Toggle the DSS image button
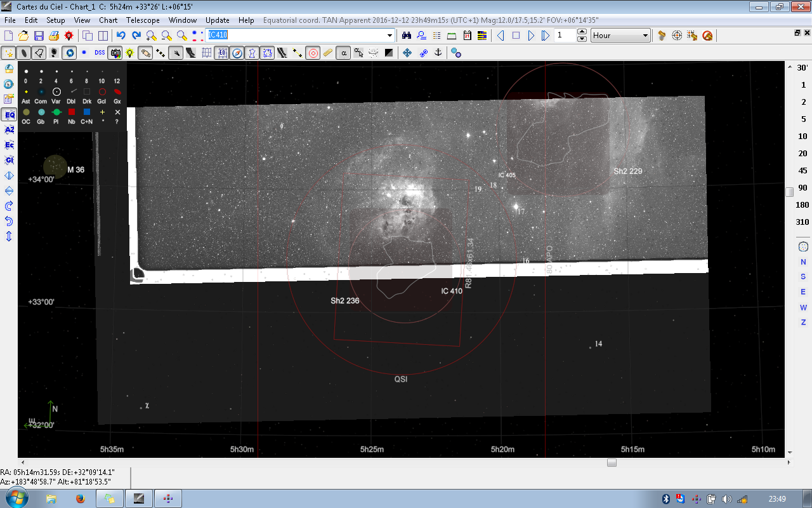The image size is (812, 508). click(100, 53)
